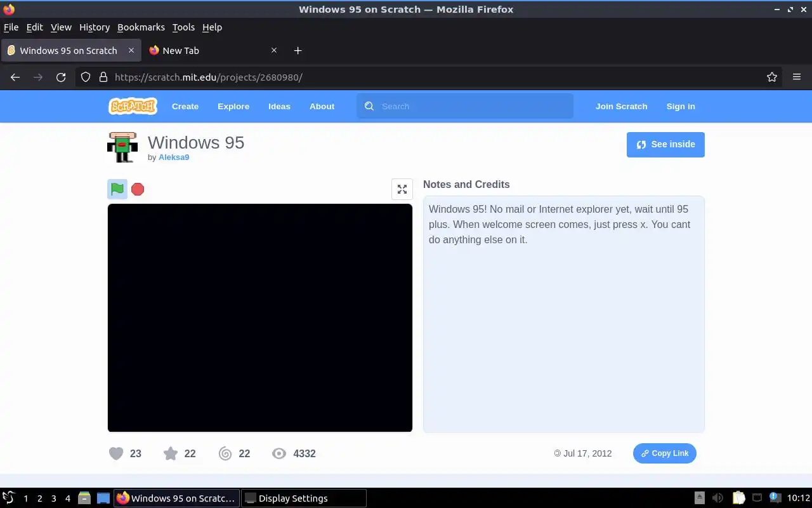This screenshot has height=508, width=812.
Task: Click the eye views icon
Action: (279, 453)
